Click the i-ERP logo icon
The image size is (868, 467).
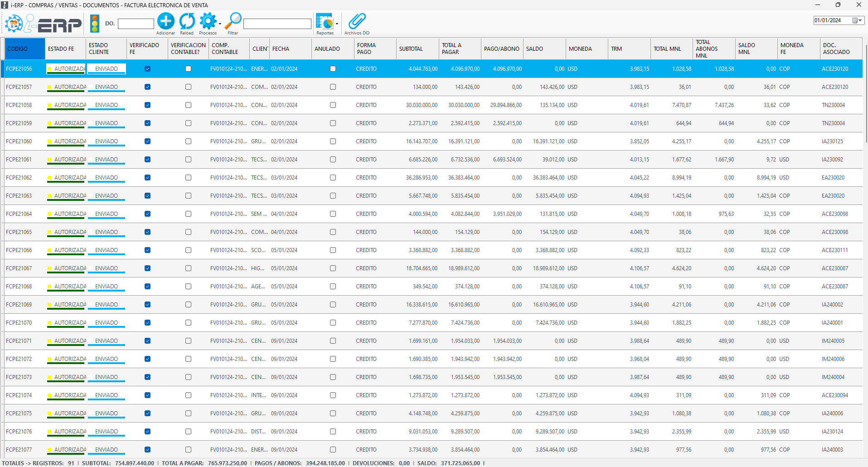click(14, 24)
